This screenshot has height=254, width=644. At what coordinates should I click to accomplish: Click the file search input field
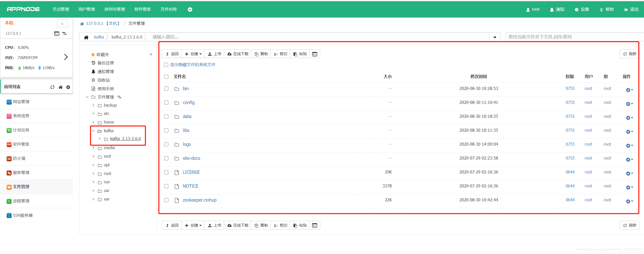pos(575,37)
